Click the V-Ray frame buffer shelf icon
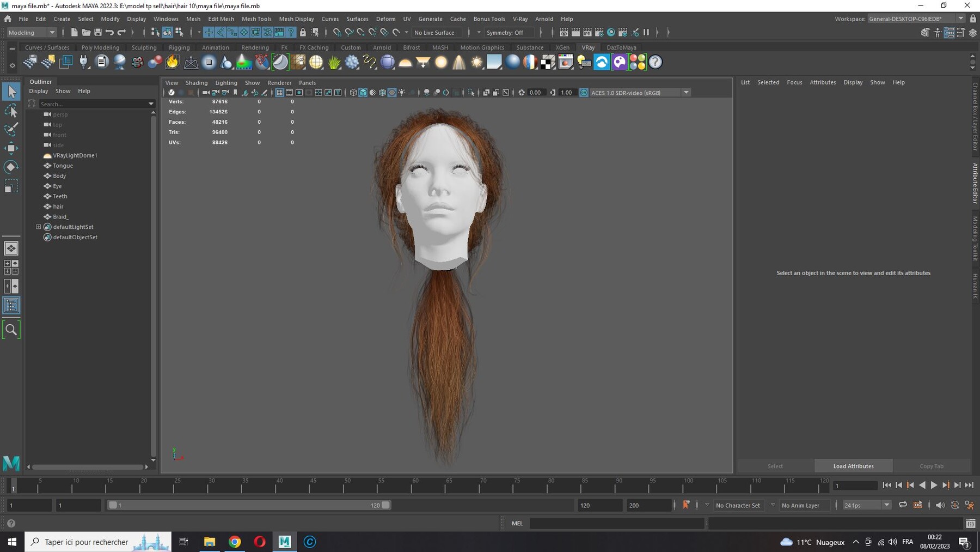 click(x=566, y=62)
